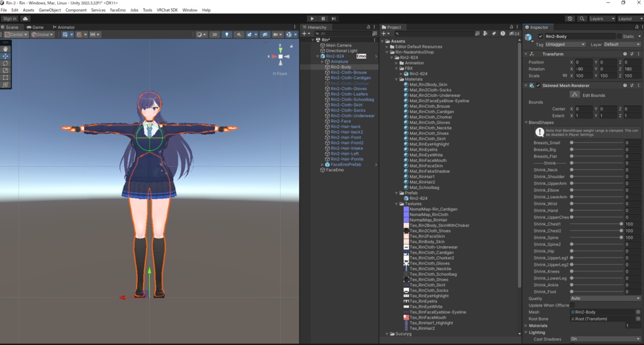Toggle Update When Offscreen checkbox
This screenshot has height=345, width=644.
point(572,305)
